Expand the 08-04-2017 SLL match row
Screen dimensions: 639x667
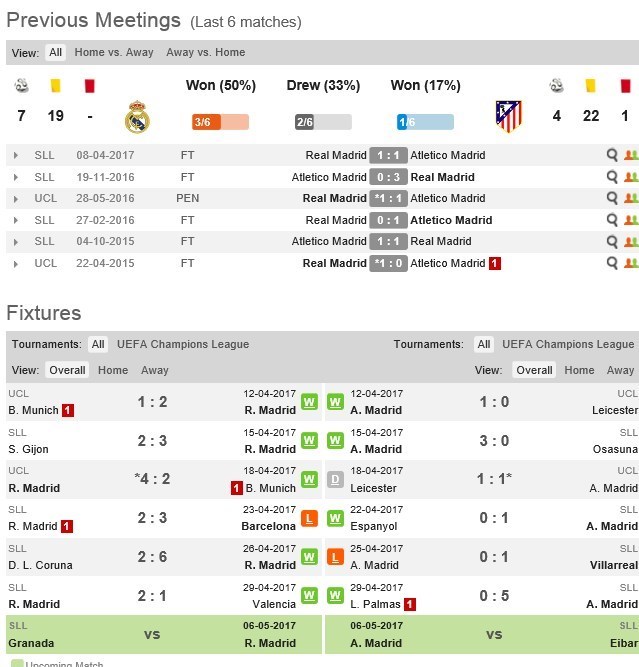(15, 155)
